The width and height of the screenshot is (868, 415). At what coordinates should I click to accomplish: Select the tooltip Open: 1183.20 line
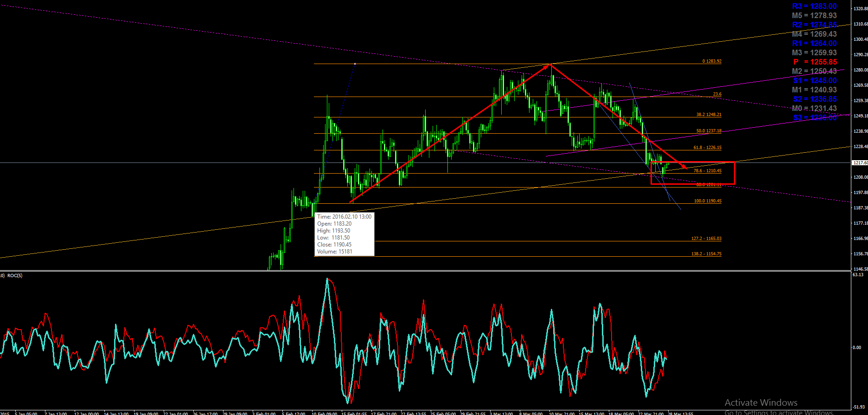334,224
